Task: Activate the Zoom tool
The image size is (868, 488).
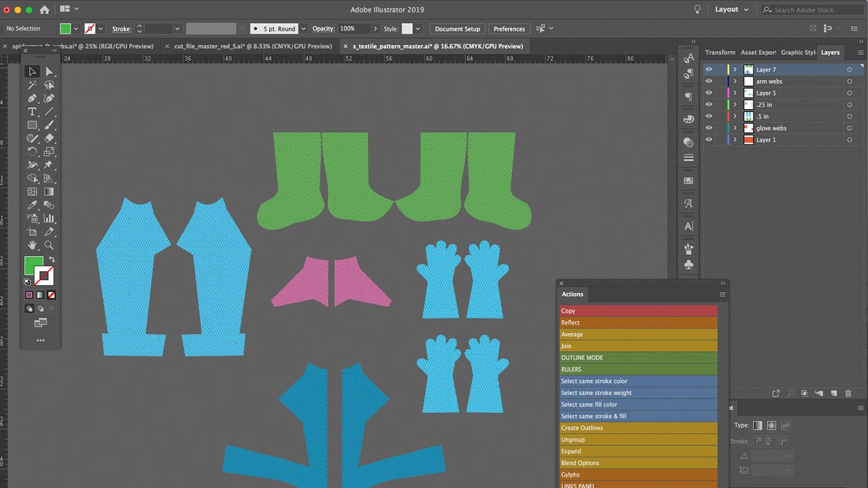Action: point(49,245)
